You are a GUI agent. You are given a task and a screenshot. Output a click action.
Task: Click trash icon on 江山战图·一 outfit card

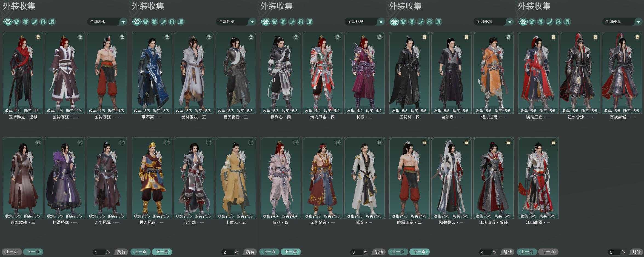[553, 142]
